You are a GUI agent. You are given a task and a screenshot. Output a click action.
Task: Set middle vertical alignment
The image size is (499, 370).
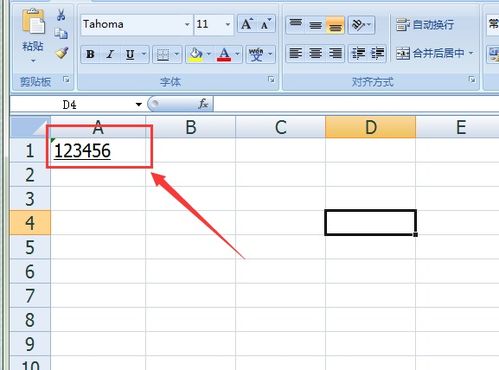315,25
